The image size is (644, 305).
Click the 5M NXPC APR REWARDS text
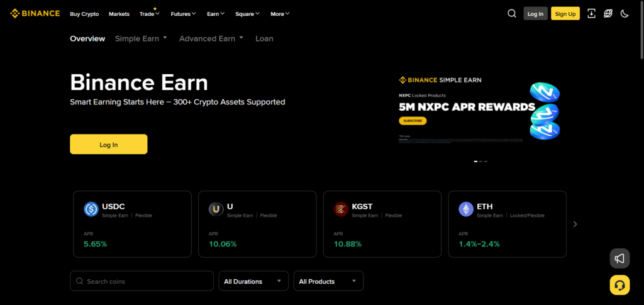pyautogui.click(x=467, y=107)
